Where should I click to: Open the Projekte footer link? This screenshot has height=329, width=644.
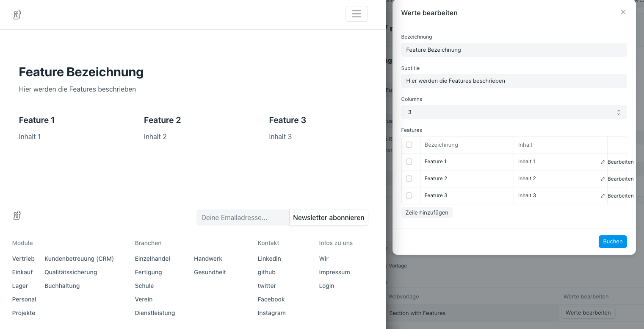coord(24,313)
